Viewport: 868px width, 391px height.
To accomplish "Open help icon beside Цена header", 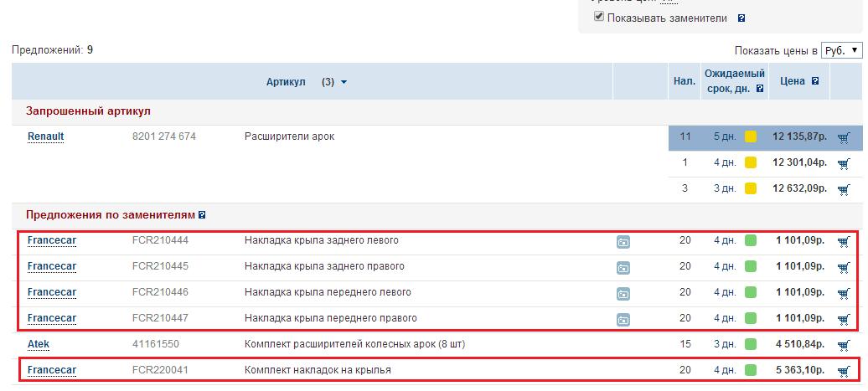I will pos(815,80).
